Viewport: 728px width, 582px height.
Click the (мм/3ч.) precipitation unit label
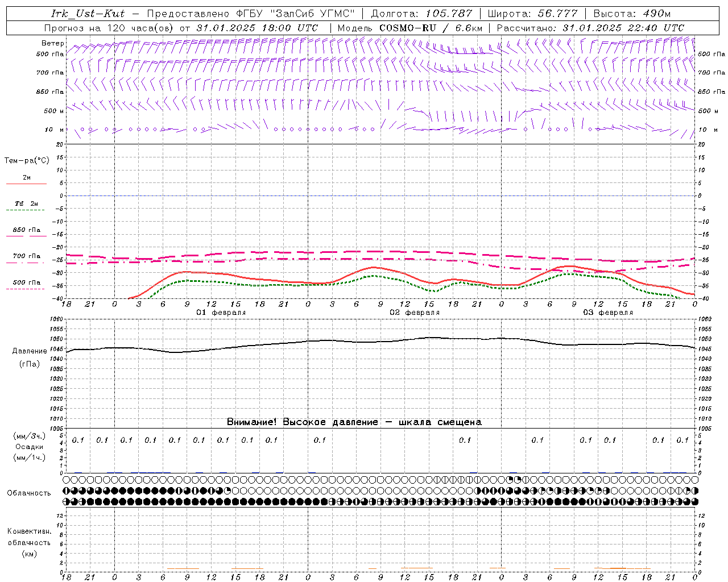tap(29, 436)
